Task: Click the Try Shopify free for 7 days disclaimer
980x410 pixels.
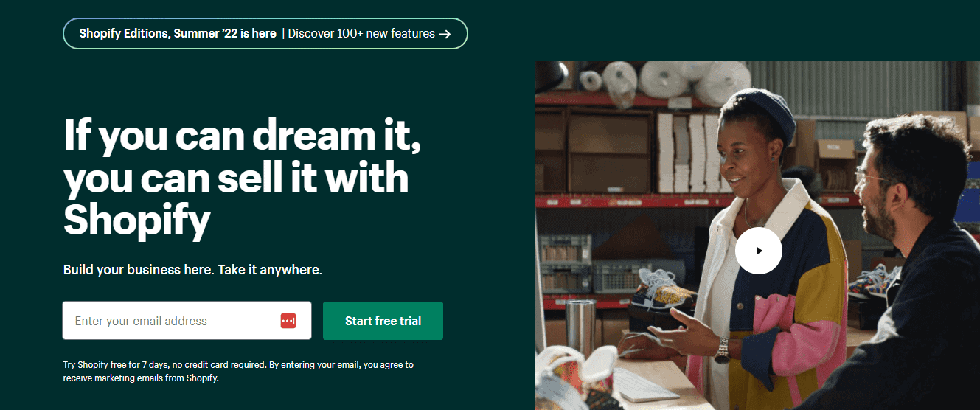Action: 238,372
